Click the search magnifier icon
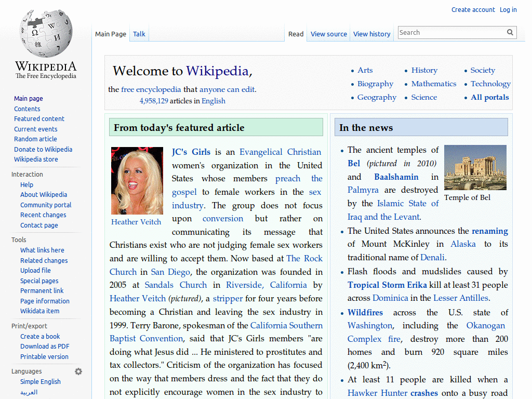Image resolution: width=532 pixels, height=399 pixels. pos(510,32)
